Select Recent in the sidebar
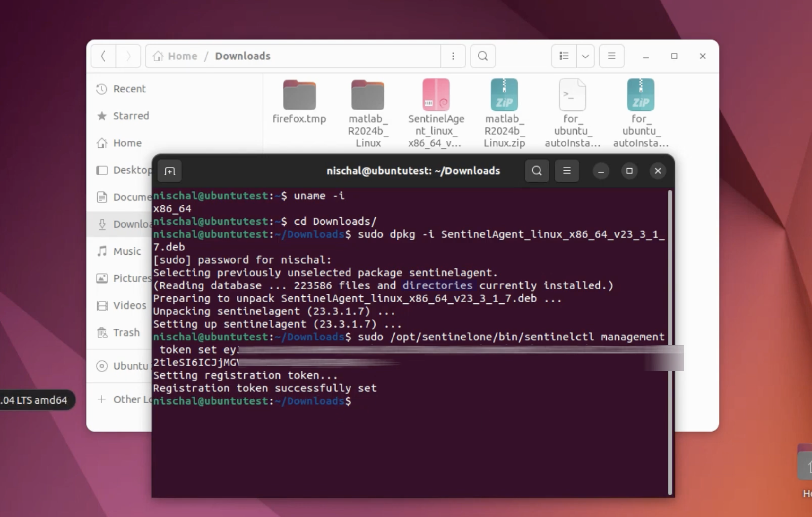The width and height of the screenshot is (812, 517). (129, 89)
